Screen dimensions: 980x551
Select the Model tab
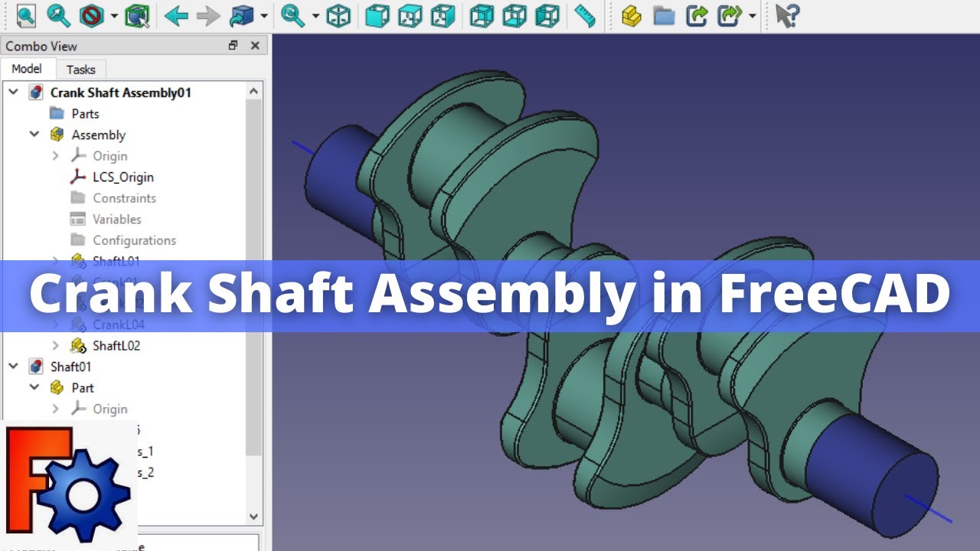27,69
